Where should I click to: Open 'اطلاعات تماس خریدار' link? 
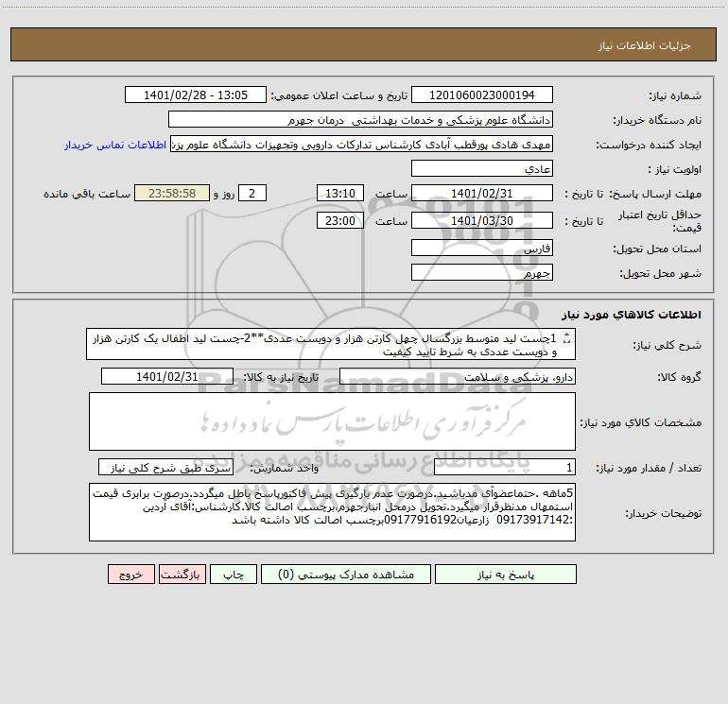pyautogui.click(x=115, y=145)
